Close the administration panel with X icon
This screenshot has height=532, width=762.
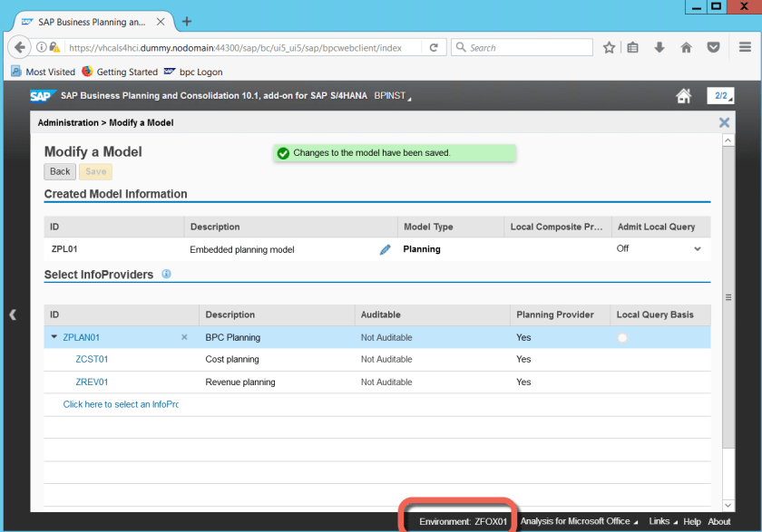point(724,122)
